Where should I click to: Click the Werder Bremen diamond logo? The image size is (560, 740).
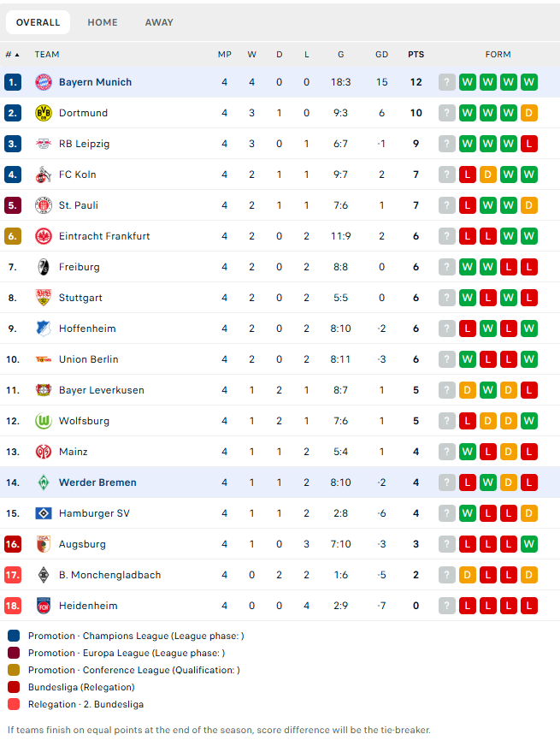44,482
